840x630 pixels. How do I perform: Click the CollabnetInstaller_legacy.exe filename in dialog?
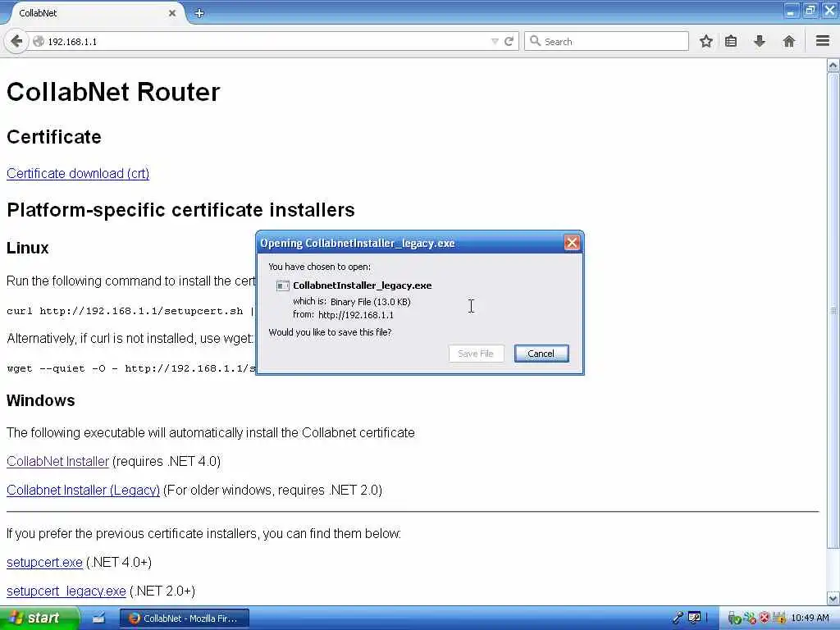click(362, 285)
